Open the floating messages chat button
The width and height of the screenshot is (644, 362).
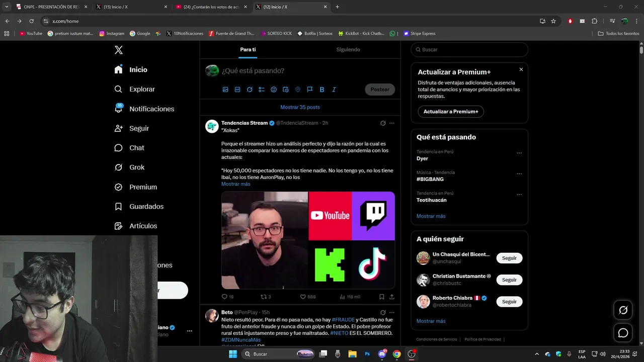click(623, 333)
